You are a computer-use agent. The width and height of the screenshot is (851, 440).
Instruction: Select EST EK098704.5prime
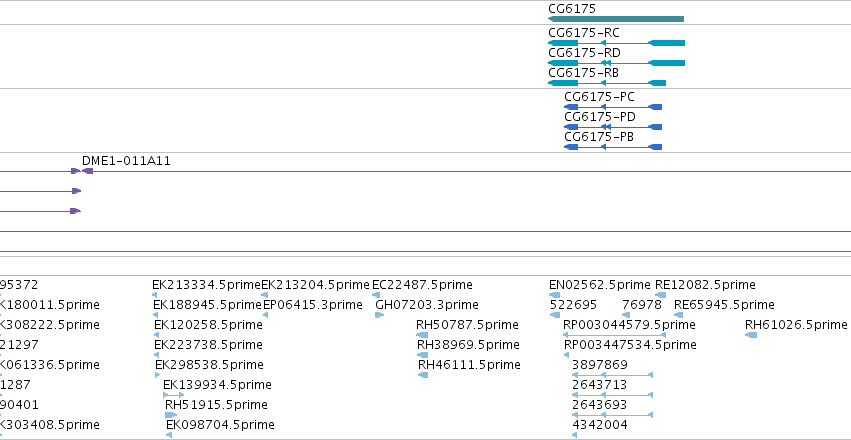[169, 435]
